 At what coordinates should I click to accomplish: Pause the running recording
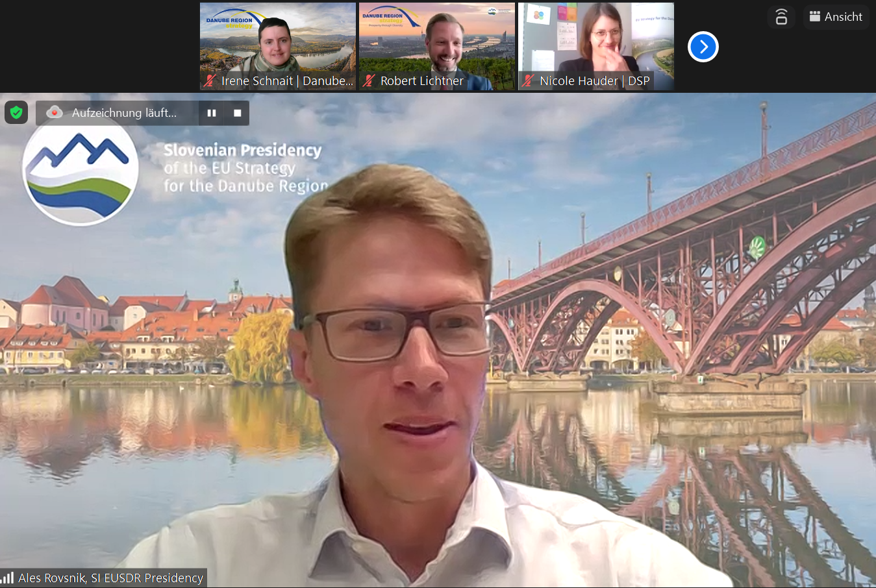212,113
